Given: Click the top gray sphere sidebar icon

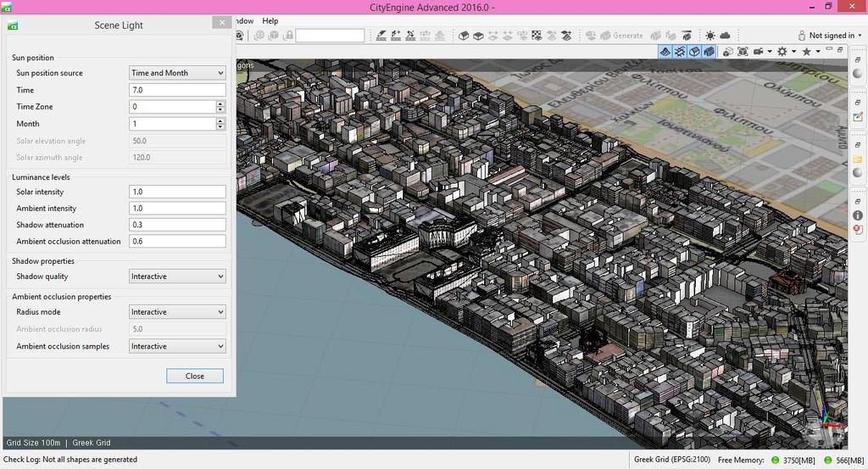Looking at the screenshot, I should 858,74.
